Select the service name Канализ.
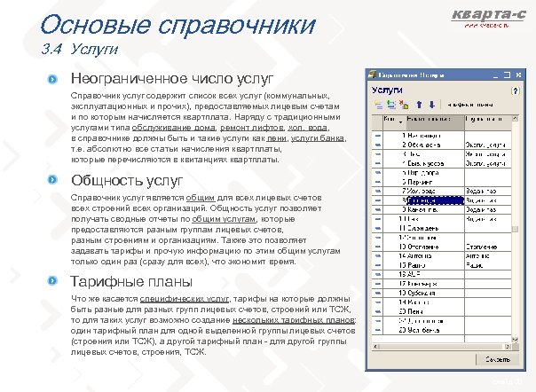 click(422, 209)
